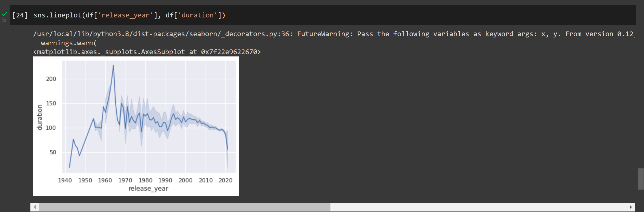Image resolution: width=644 pixels, height=212 pixels.
Task: Click the left arrow of horizontal scrollbar
Action: [x=35, y=207]
